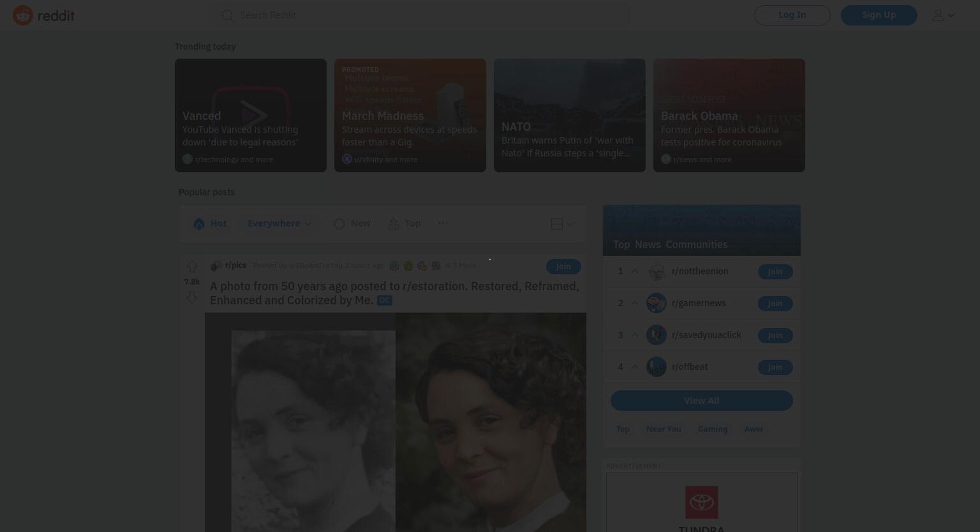Image resolution: width=980 pixels, height=532 pixels.
Task: Downvote the r/pics photo post
Action: point(192,297)
